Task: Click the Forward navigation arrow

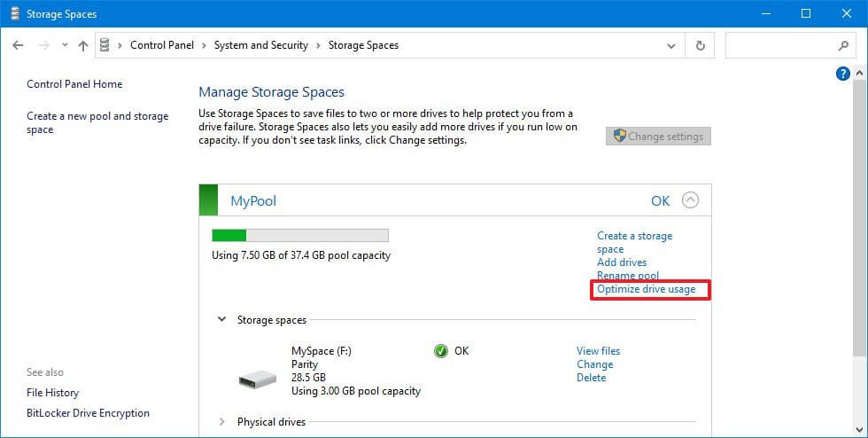Action: point(43,45)
